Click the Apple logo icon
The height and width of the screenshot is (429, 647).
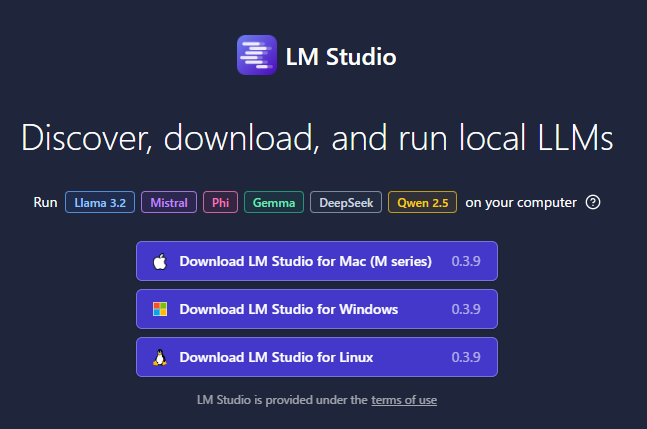coord(160,261)
